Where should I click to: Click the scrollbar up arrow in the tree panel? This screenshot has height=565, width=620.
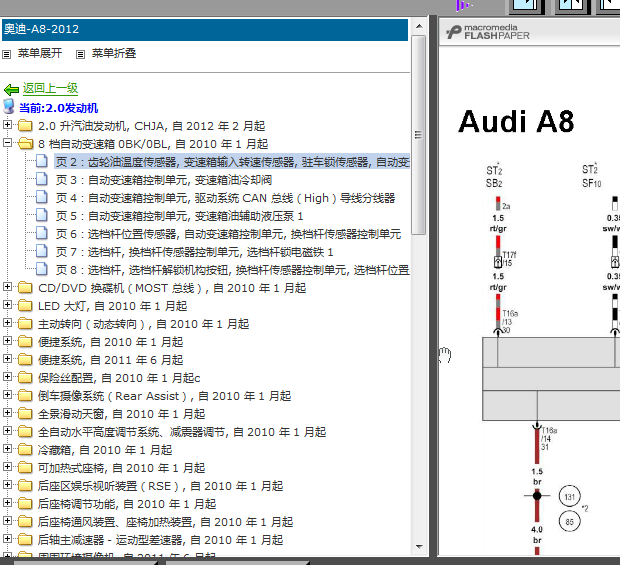[x=419, y=26]
